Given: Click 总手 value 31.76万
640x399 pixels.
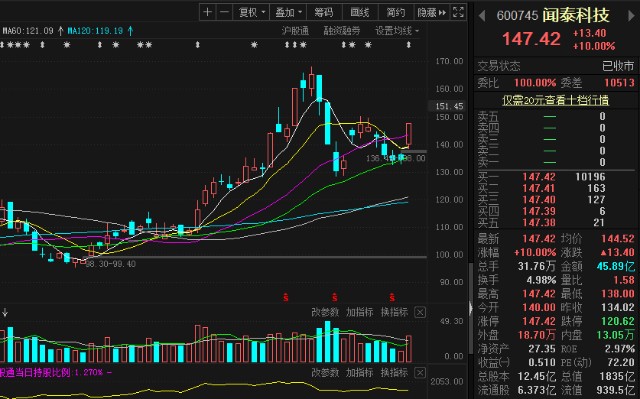Looking at the screenshot, I should click(x=537, y=266).
